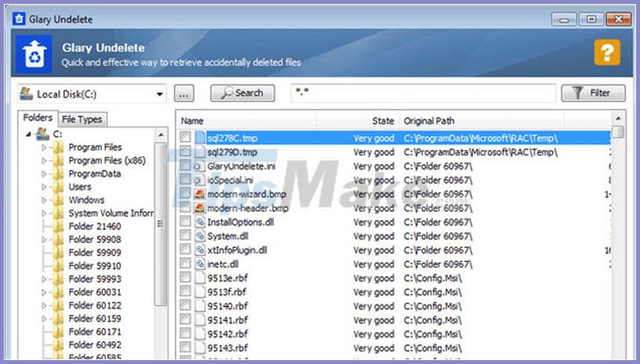Click the sql278C.tmp file icon

(x=200, y=138)
